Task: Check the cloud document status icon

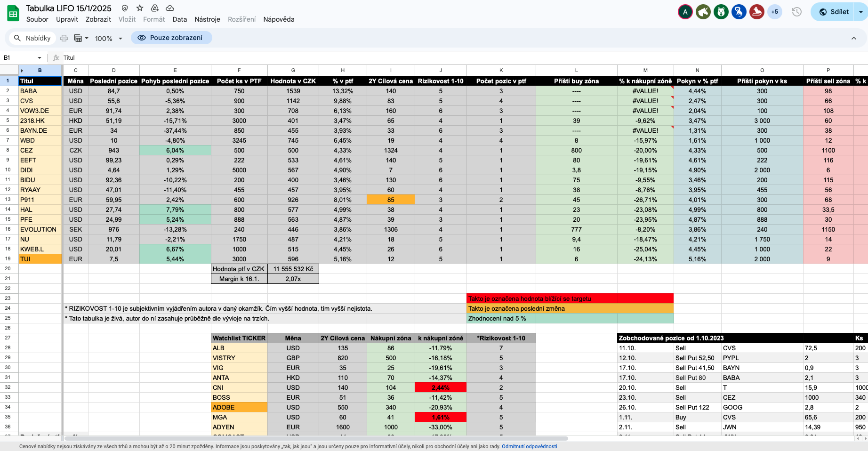Action: tap(170, 8)
